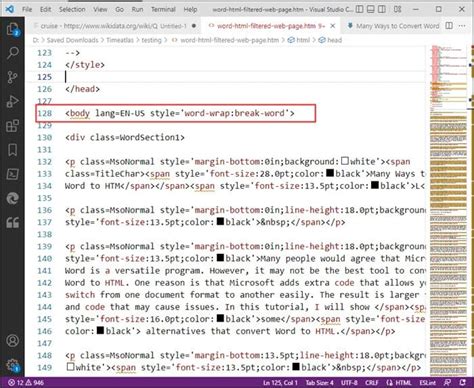Image resolution: width=474 pixels, height=388 pixels.
Task: Open the Explorer view in activity bar
Action: tap(13, 29)
